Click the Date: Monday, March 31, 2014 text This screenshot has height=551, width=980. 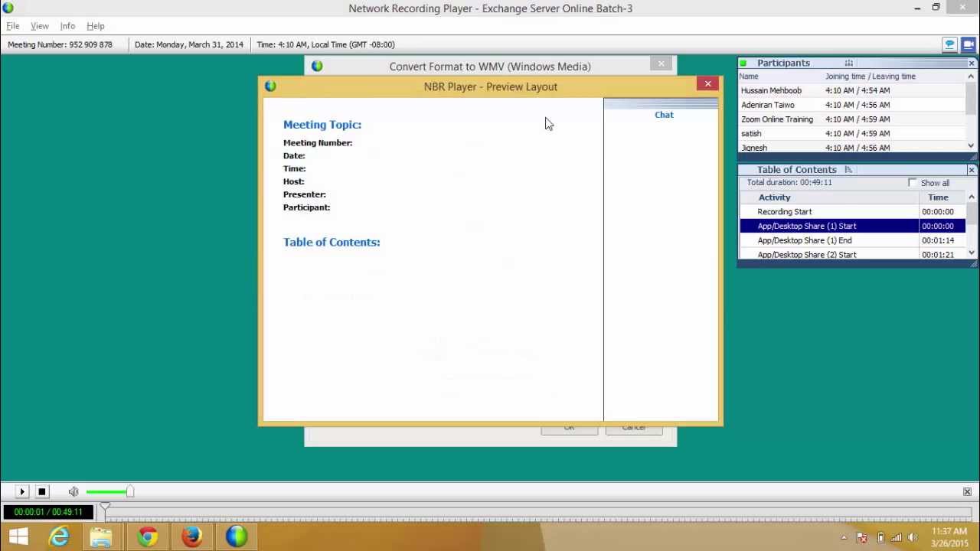click(x=188, y=44)
